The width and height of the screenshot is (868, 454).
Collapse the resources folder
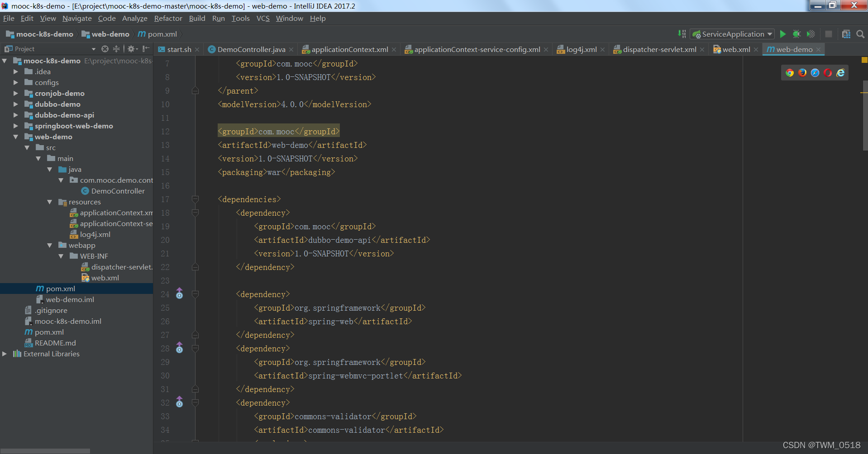pos(50,202)
